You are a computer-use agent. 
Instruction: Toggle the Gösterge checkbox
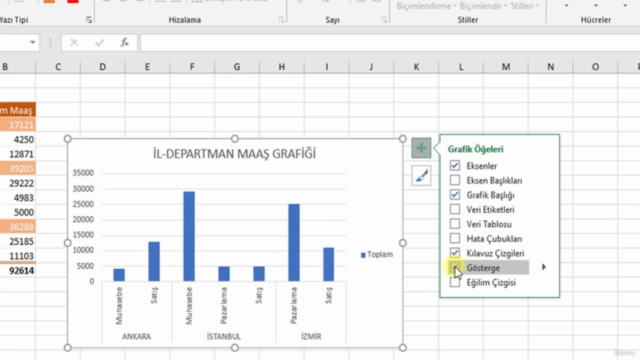click(455, 268)
